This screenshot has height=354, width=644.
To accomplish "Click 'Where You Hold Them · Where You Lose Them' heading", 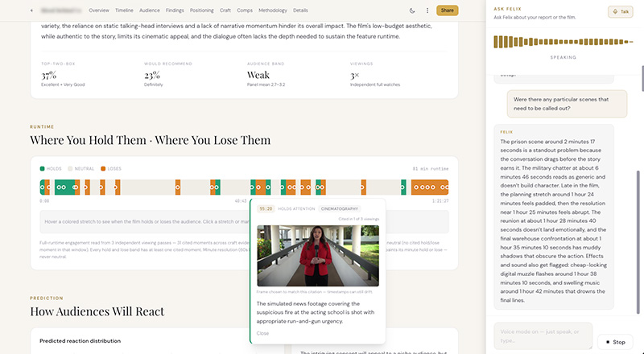I will pyautogui.click(x=151, y=140).
